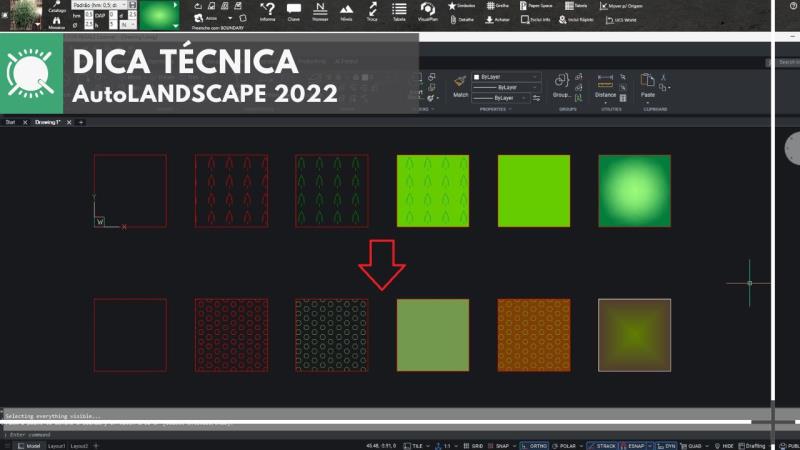This screenshot has height=450, width=800.
Task: Click the plant photo thumbnail
Action: coord(26,15)
